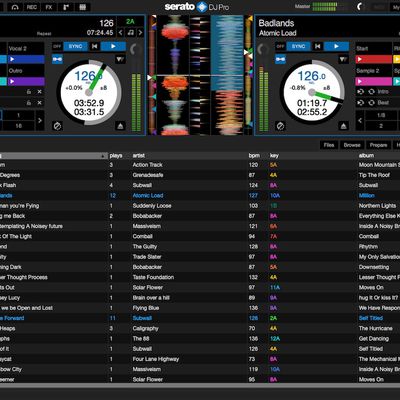400x400 pixels.
Task: Eject the track from left deck
Action: [x=120, y=126]
